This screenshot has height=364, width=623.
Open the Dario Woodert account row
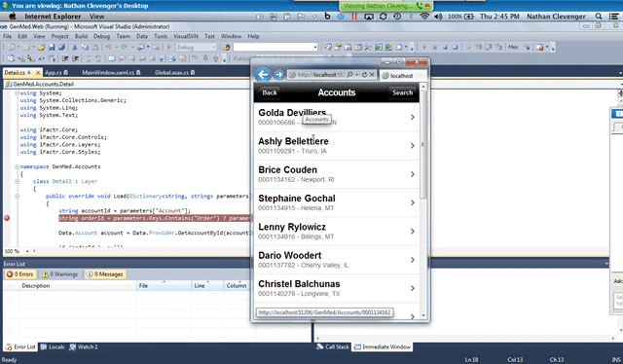pos(337,260)
